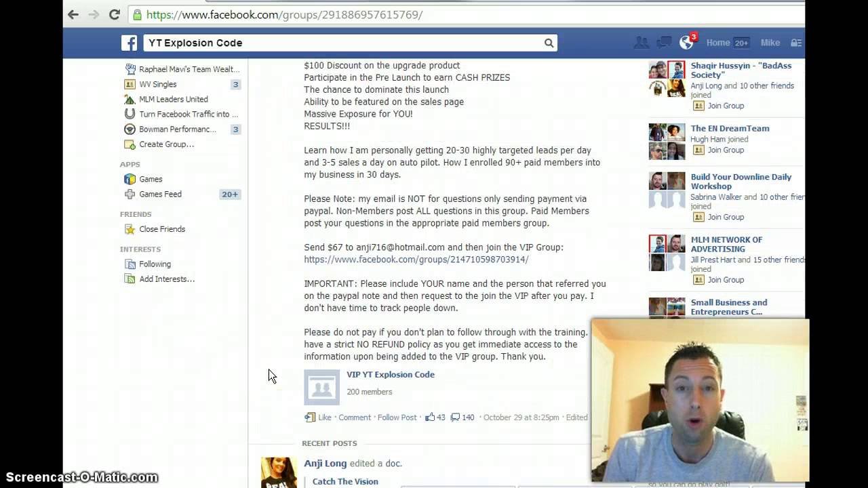Open Shaqir Hussyin BadAss Society group
The width and height of the screenshot is (868, 488).
(x=741, y=70)
